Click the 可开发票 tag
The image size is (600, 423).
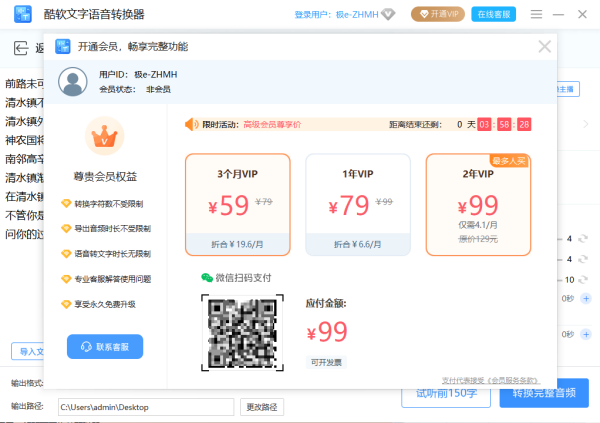(326, 362)
